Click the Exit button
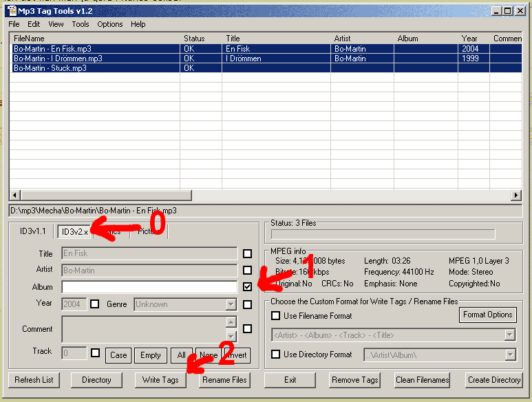 coord(290,380)
